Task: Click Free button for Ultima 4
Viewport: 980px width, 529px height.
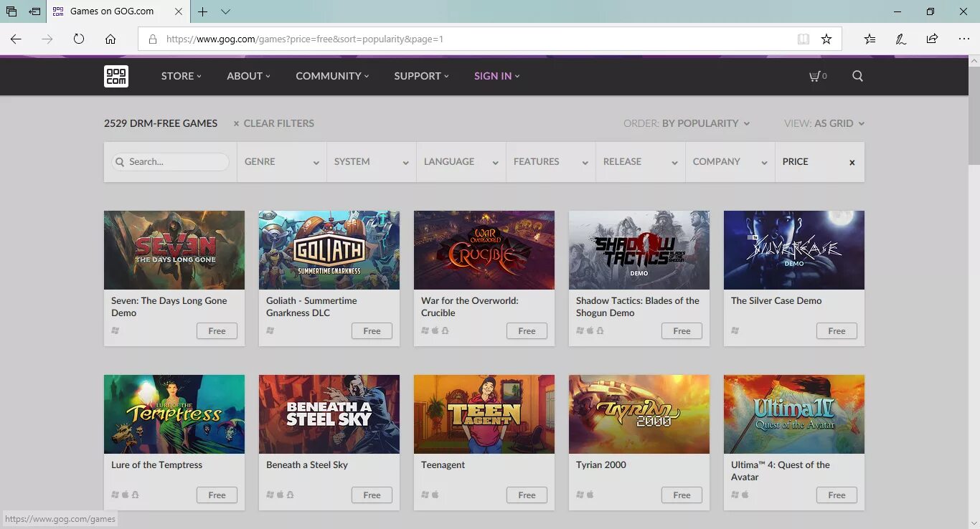Action: tap(837, 495)
